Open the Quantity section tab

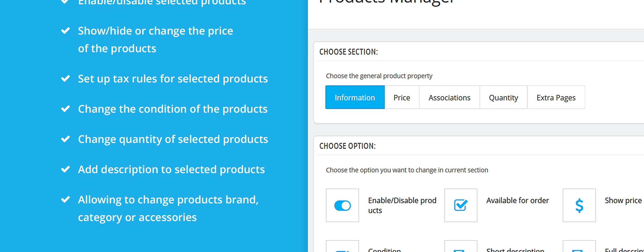click(x=503, y=97)
